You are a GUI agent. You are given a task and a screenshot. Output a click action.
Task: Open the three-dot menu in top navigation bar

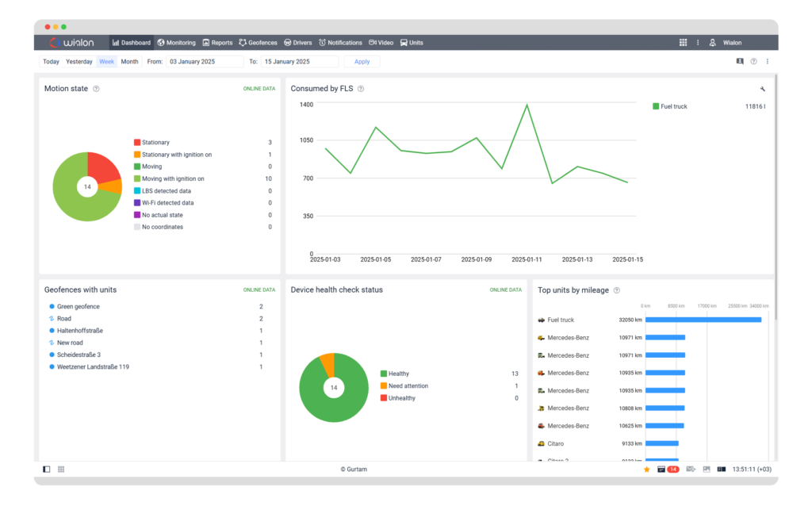(x=698, y=43)
